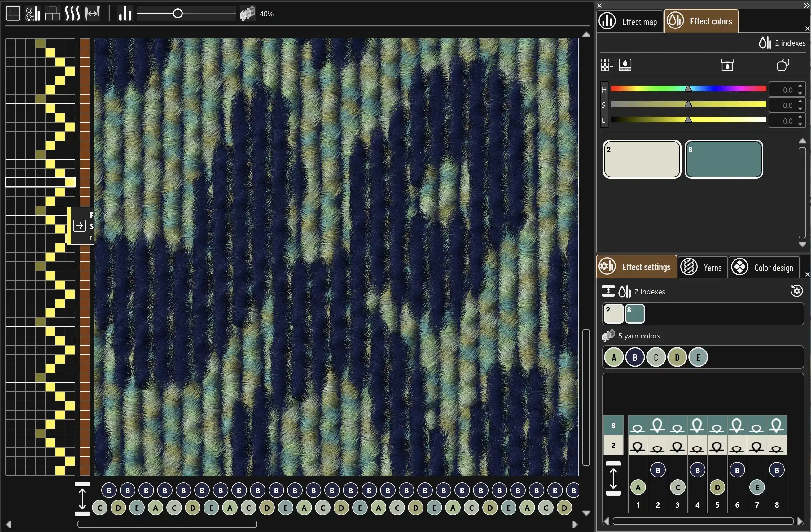The height and width of the screenshot is (532, 811).
Task: Click the grid view icon in Effect colors
Action: (x=607, y=65)
